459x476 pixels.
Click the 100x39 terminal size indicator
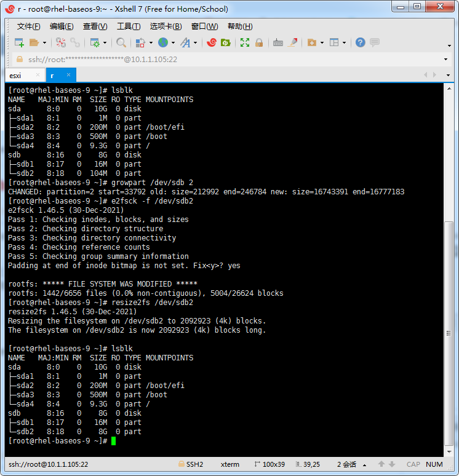click(269, 464)
